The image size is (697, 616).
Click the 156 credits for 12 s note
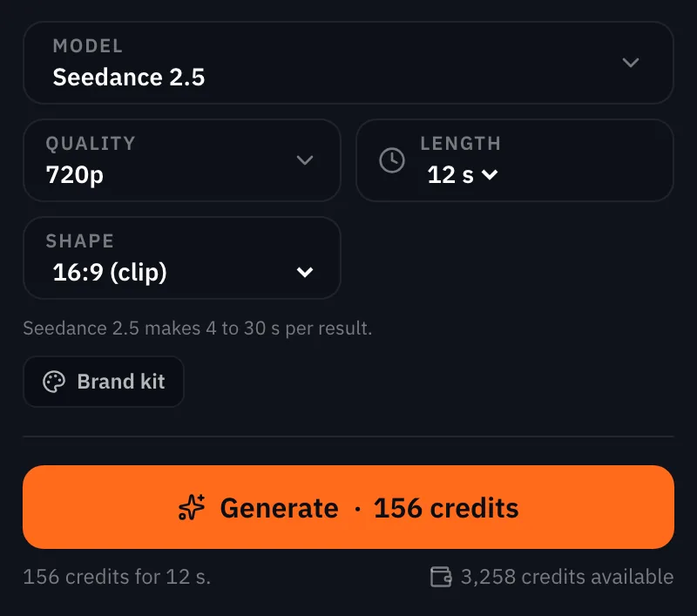click(117, 577)
